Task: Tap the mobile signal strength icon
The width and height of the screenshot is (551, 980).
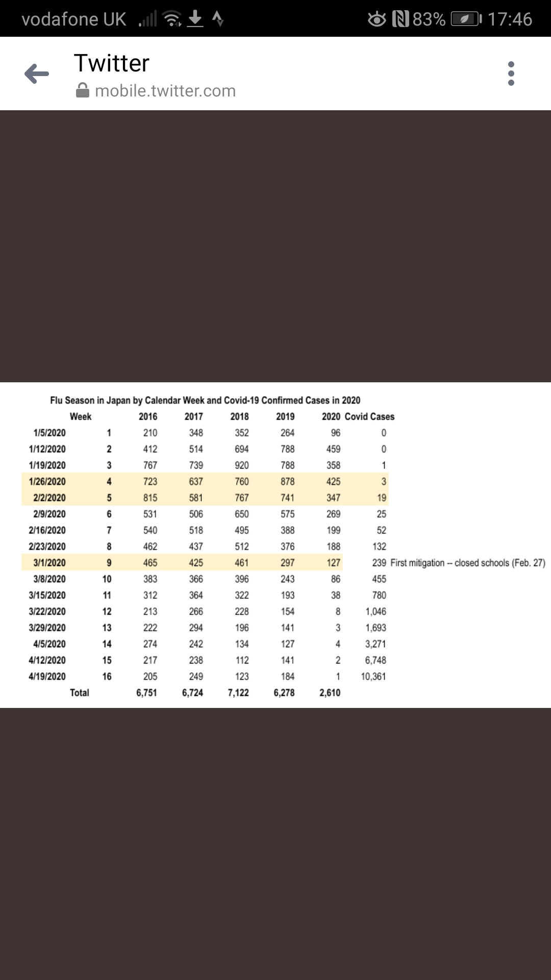Action: click(148, 19)
